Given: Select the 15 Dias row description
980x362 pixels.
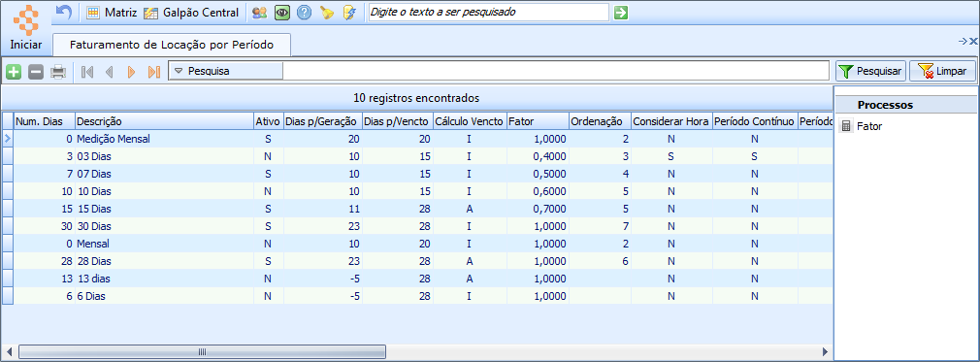Looking at the screenshot, I should click(x=94, y=209).
